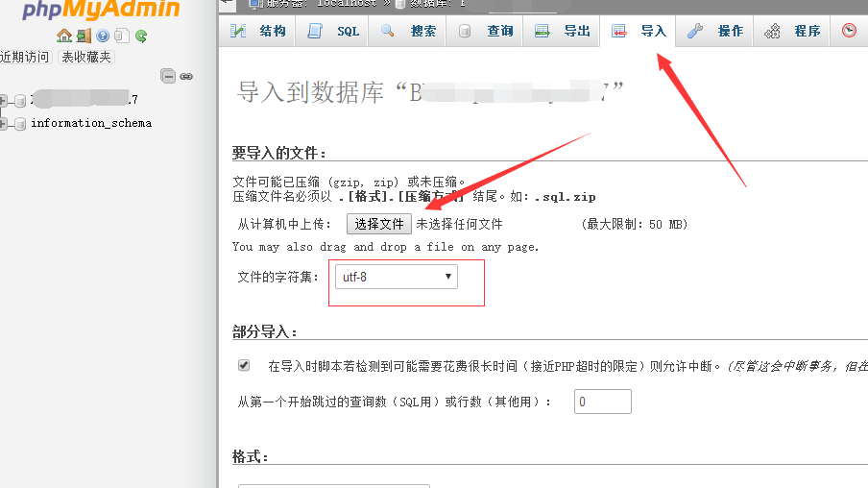The image size is (868, 488).
Task: Toggle the allow interrupt on timeout checkbox
Action: click(244, 366)
